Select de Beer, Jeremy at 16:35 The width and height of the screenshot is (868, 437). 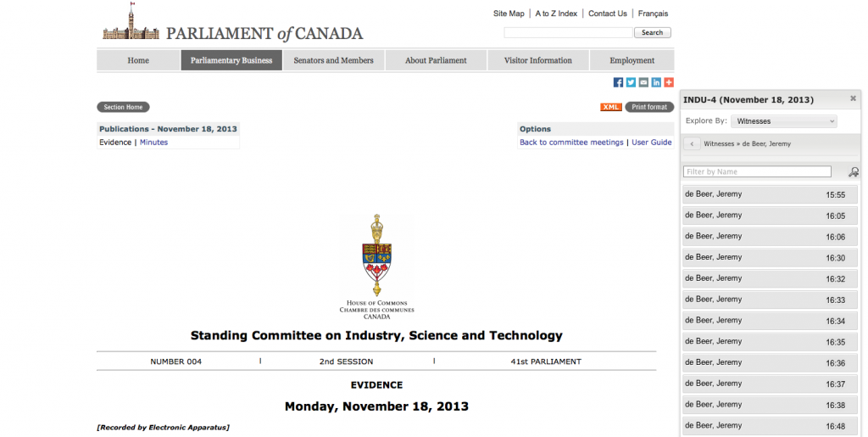coord(770,342)
